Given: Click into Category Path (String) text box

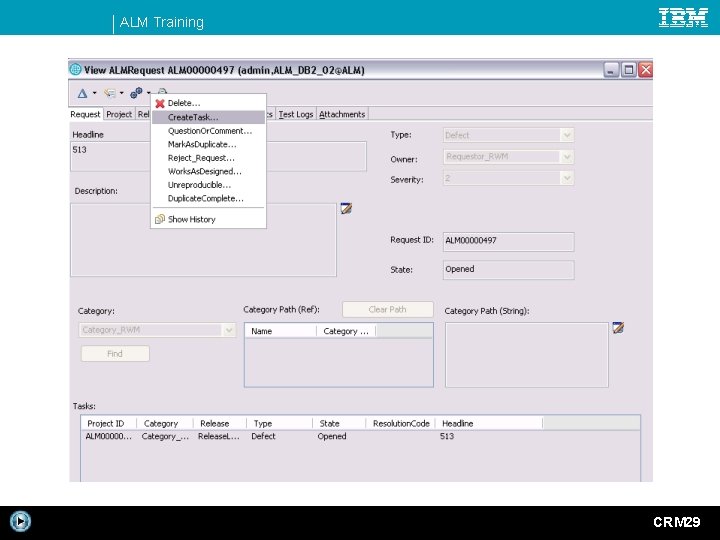Looking at the screenshot, I should click(527, 355).
